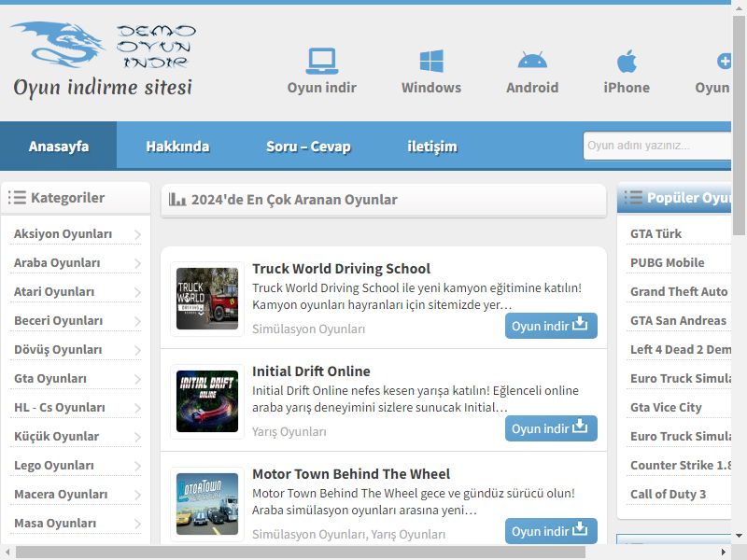Open the Truck World Driving School title
Image resolution: width=747 pixels, height=560 pixels.
pos(341,269)
